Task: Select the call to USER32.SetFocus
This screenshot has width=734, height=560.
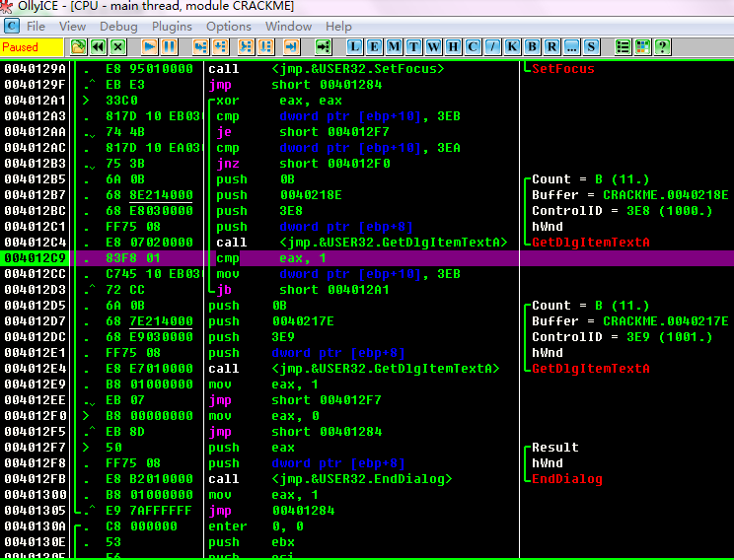Action: point(326,69)
